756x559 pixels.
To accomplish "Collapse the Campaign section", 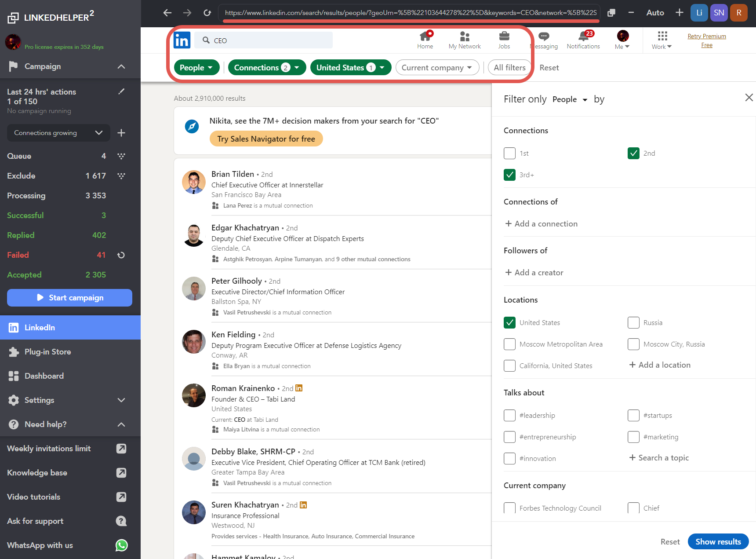I will coord(122,66).
